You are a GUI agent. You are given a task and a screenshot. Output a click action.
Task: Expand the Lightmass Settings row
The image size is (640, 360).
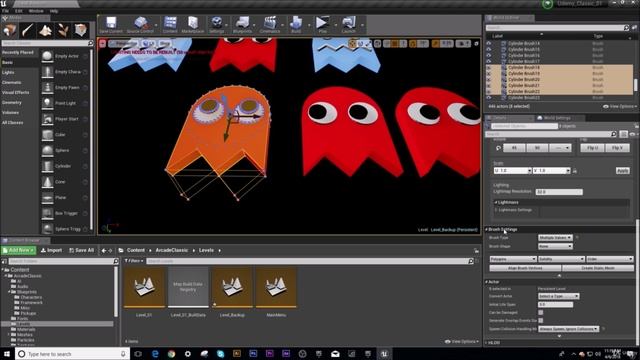tap(496, 210)
